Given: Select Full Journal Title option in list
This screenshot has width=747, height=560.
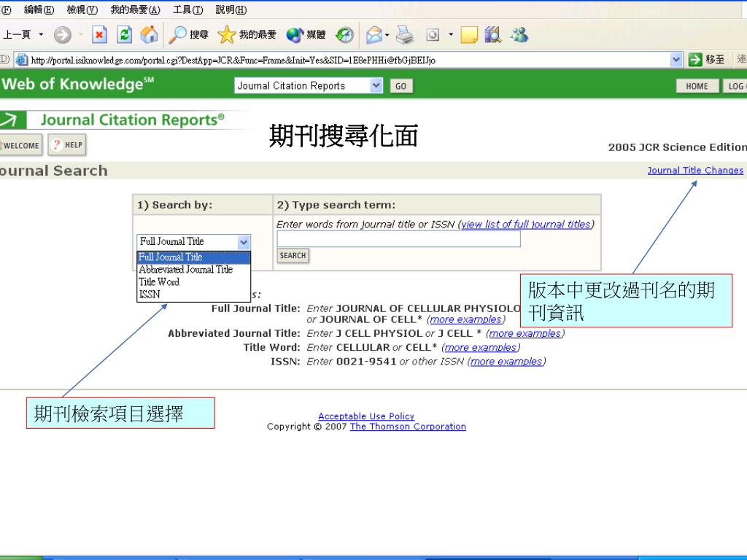Looking at the screenshot, I should click(x=193, y=257).
